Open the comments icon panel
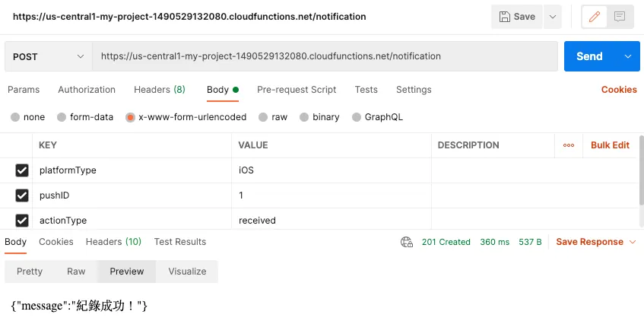644x321 pixels. (620, 17)
